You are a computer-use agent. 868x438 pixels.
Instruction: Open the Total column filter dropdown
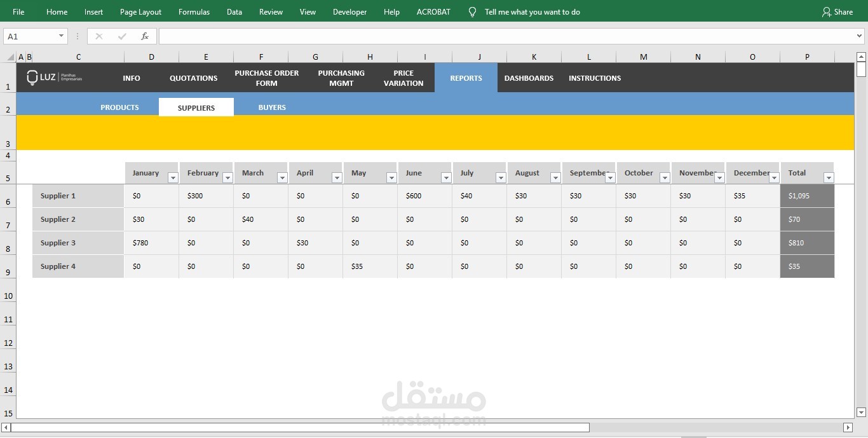pos(829,178)
